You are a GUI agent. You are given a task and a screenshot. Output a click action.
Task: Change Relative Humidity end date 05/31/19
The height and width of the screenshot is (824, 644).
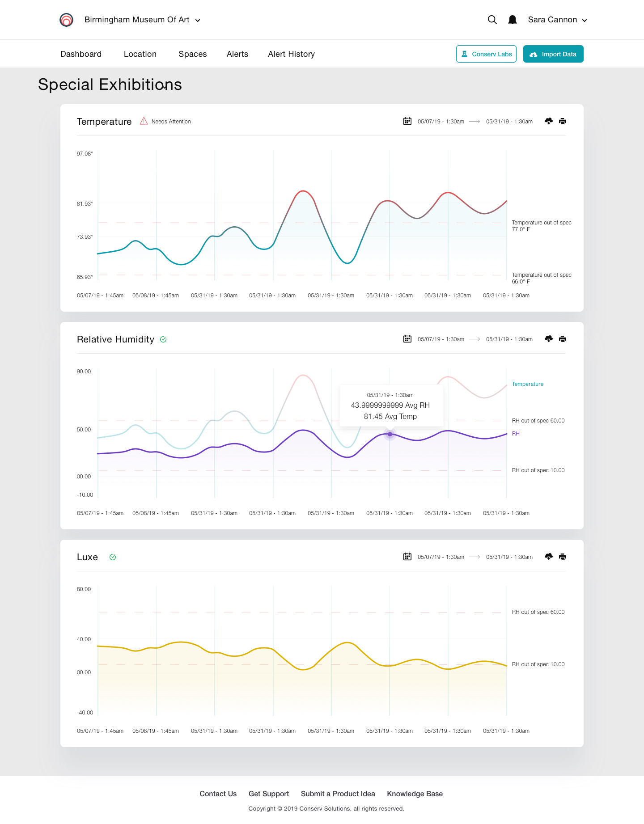click(x=509, y=339)
